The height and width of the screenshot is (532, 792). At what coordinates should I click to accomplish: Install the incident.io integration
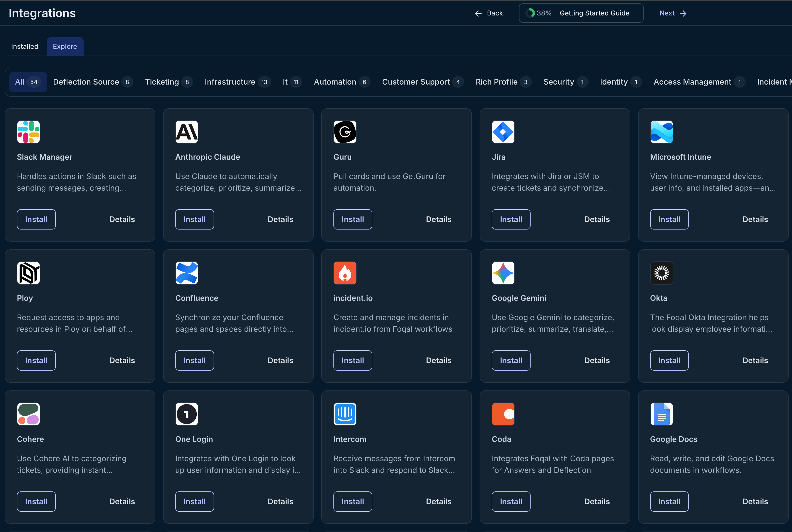[x=353, y=361]
